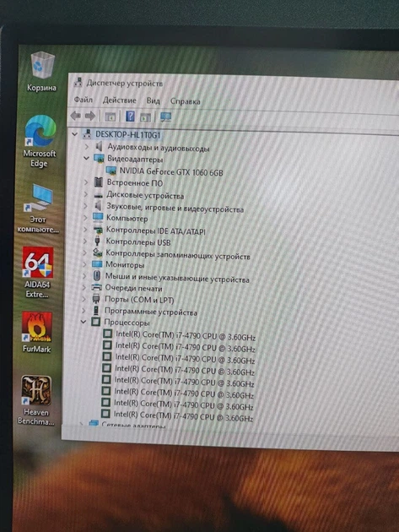Collapse the DESKTOP-HL1T0G1 root node
The width and height of the screenshot is (399, 532).
(74, 134)
